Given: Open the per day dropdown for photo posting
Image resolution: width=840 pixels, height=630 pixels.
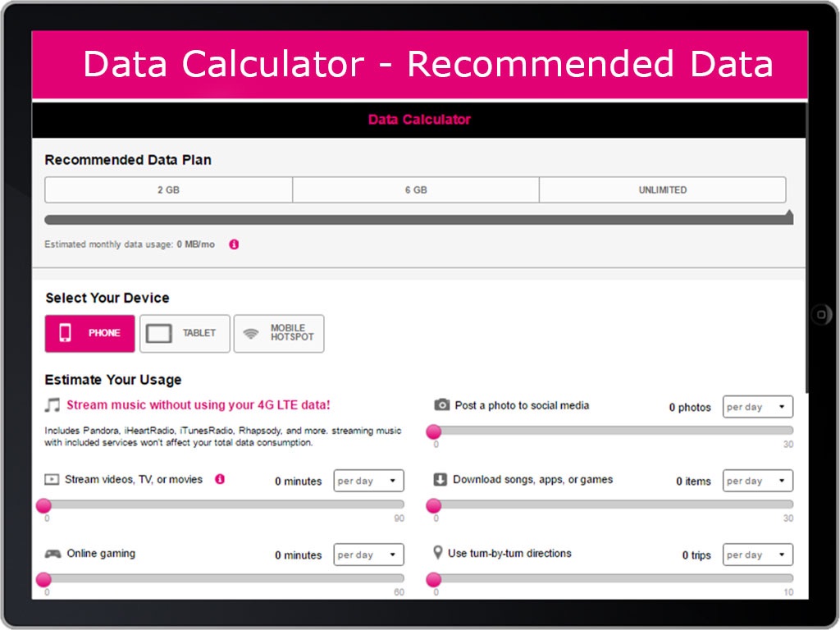Looking at the screenshot, I should 757,407.
